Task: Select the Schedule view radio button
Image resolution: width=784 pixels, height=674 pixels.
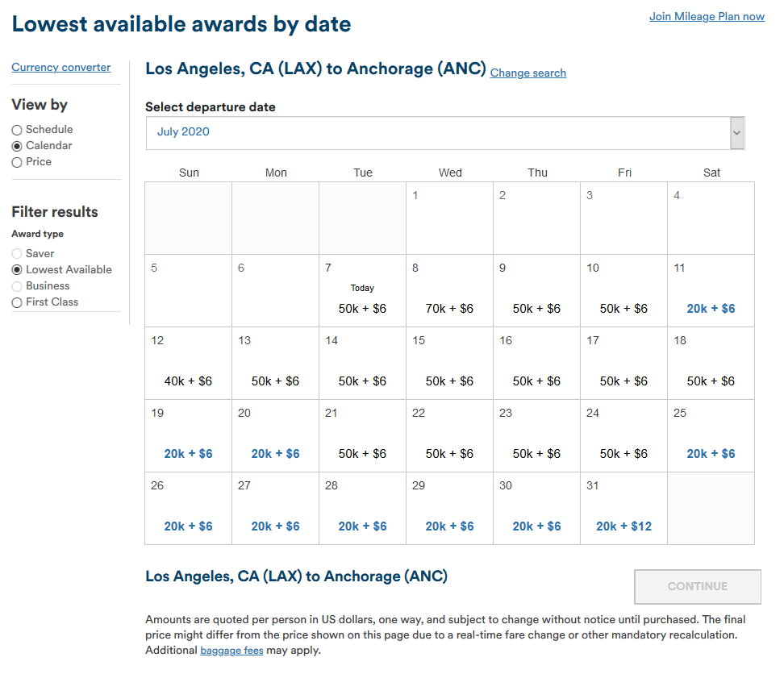Action: tap(17, 130)
